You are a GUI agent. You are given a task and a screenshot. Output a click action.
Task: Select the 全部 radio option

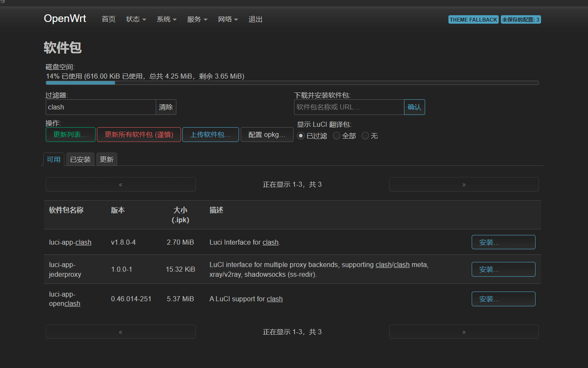click(337, 136)
